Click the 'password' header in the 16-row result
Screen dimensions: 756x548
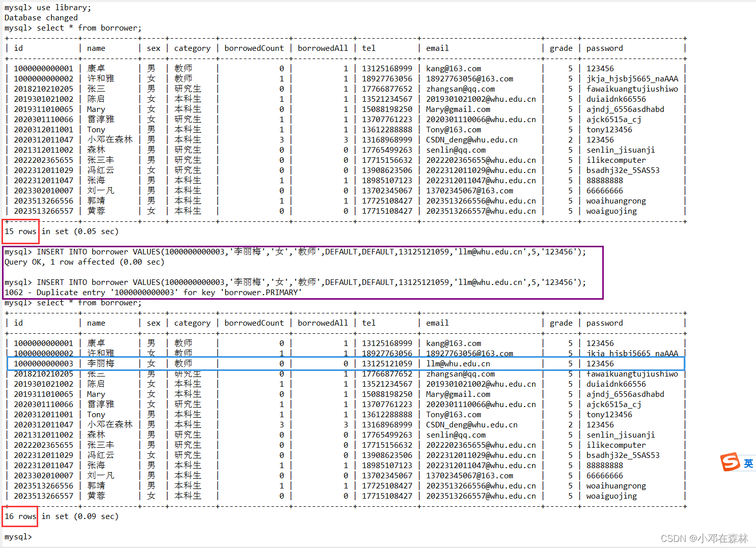pyautogui.click(x=605, y=323)
